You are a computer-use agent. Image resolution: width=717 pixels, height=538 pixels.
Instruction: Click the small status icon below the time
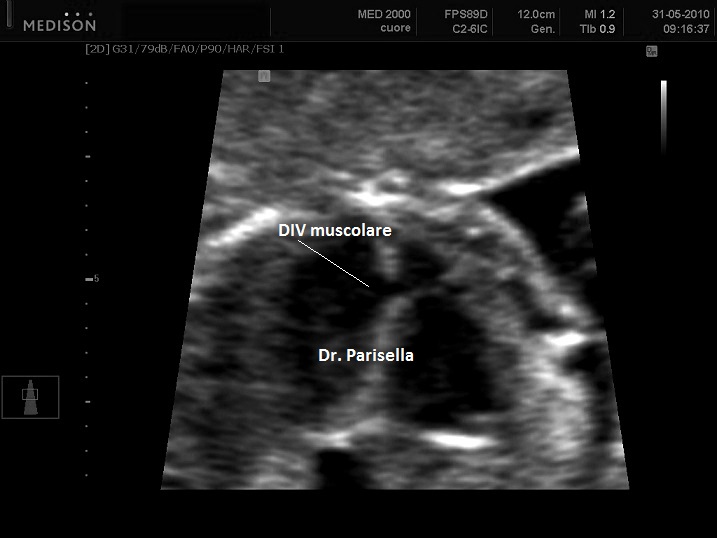(651, 51)
